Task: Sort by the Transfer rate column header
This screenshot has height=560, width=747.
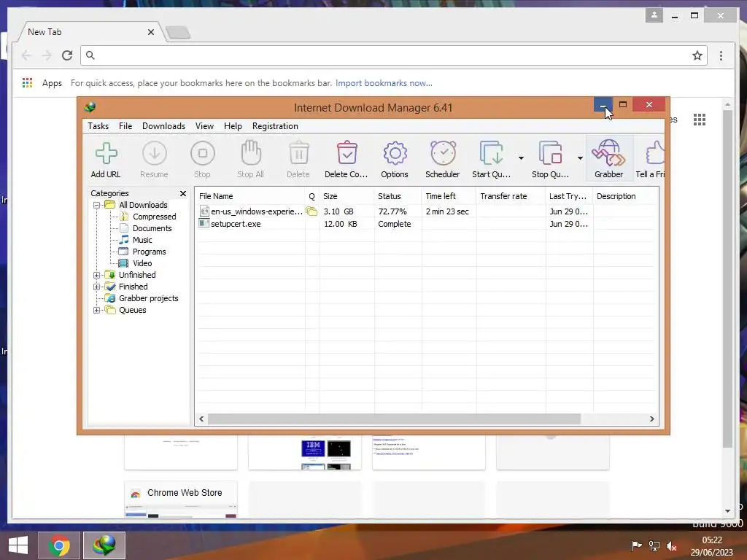Action: point(511,196)
